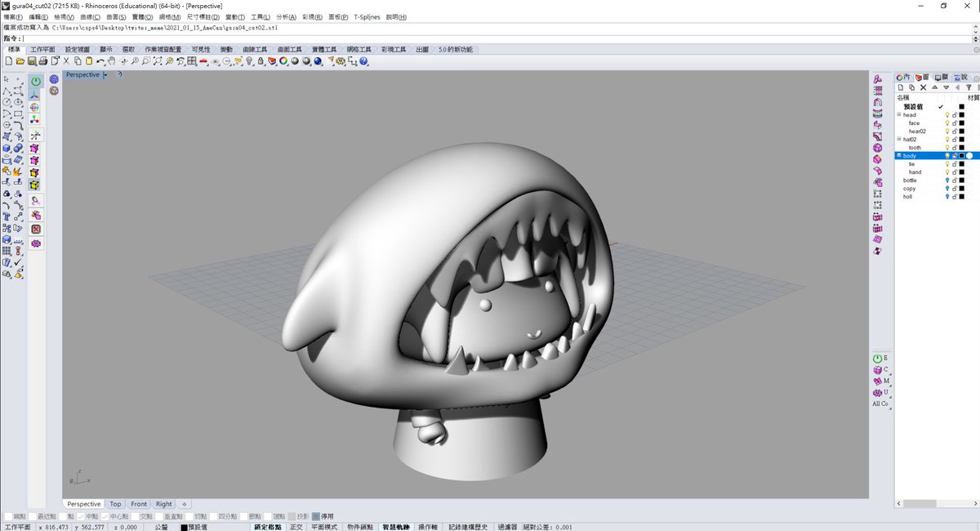Switch to the 網格工具 toolbar tab

point(359,50)
